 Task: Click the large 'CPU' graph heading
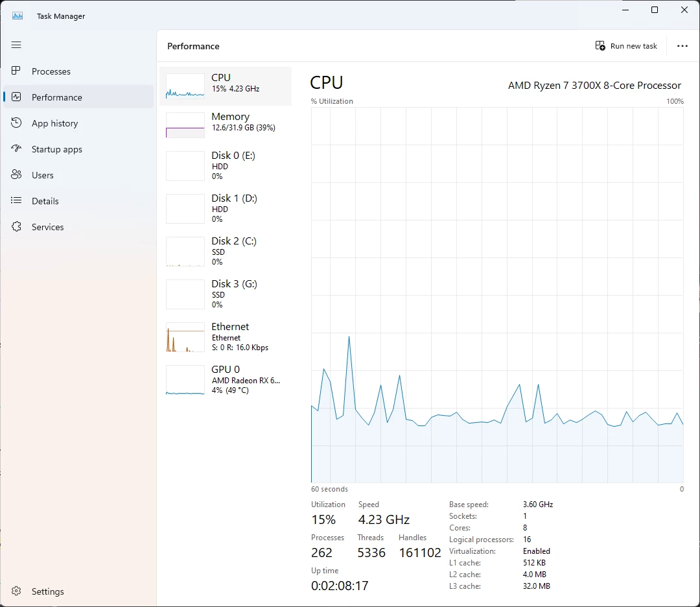326,82
